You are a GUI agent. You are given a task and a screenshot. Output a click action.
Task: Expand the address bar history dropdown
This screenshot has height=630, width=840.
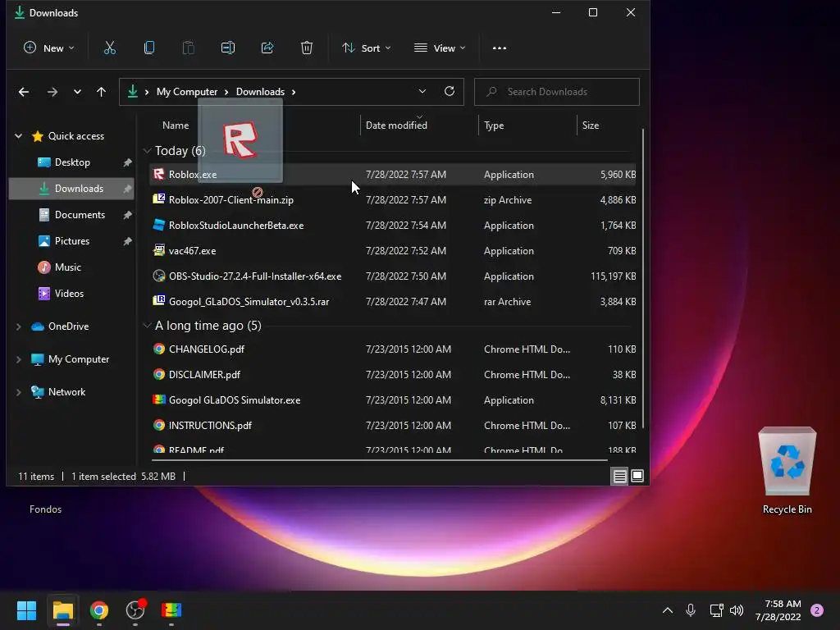tap(422, 92)
